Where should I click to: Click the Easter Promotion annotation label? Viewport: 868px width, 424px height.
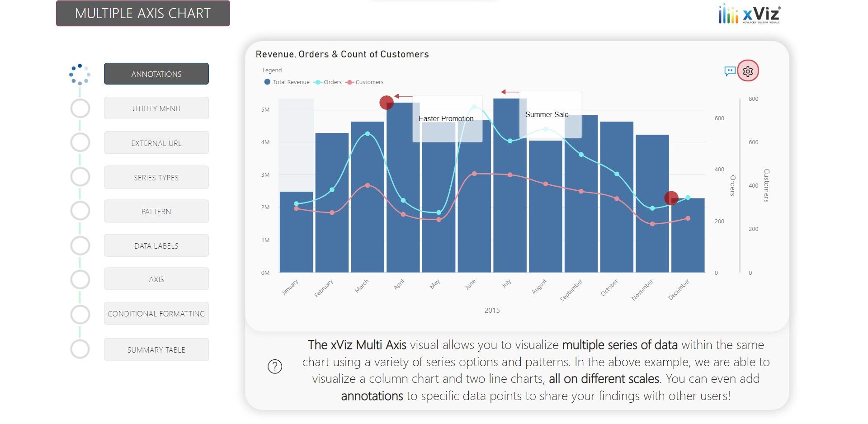pos(447,118)
